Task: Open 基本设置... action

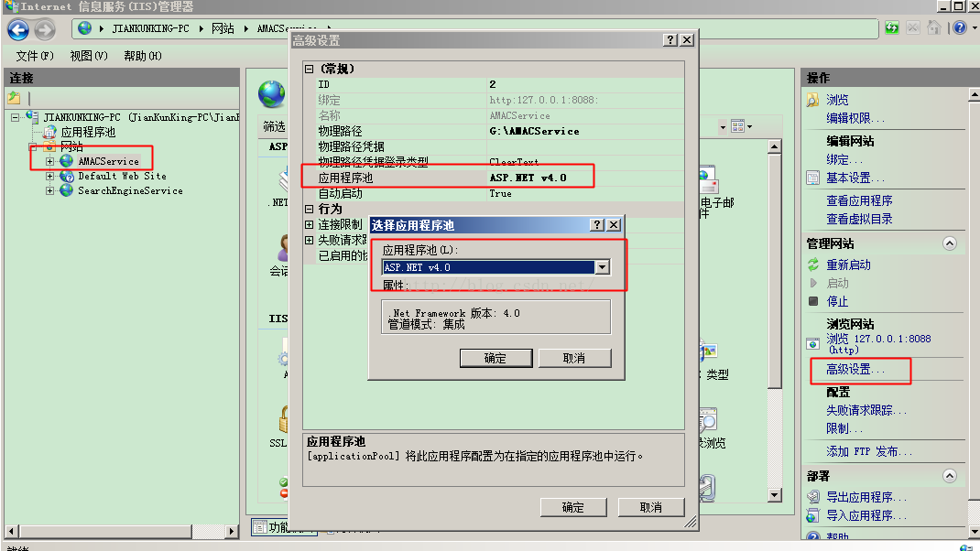Action: pos(855,178)
